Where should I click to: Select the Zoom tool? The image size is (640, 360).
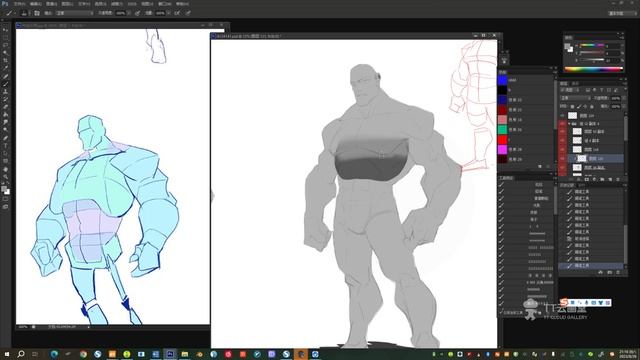pyautogui.click(x=5, y=177)
